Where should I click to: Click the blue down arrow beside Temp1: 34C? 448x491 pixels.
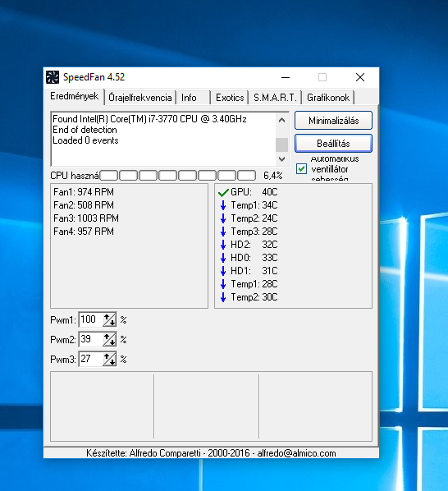[223, 205]
